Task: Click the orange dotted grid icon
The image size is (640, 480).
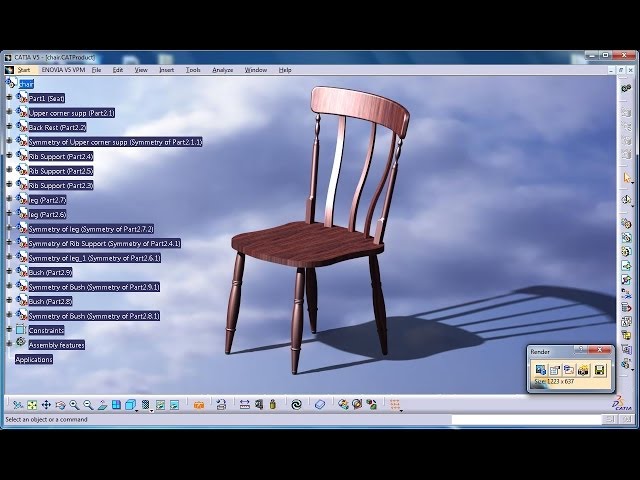Action: point(395,404)
